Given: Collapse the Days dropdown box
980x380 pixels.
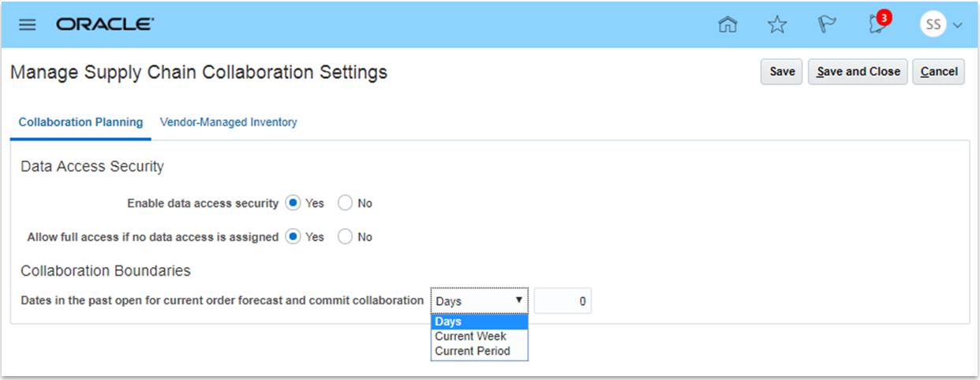Looking at the screenshot, I should [479, 301].
